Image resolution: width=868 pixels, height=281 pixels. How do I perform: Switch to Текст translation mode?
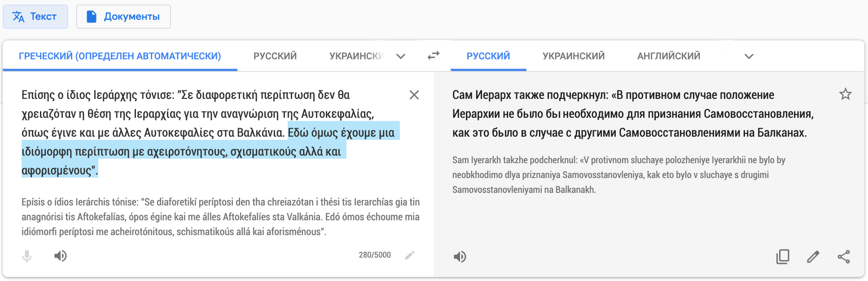click(x=35, y=17)
